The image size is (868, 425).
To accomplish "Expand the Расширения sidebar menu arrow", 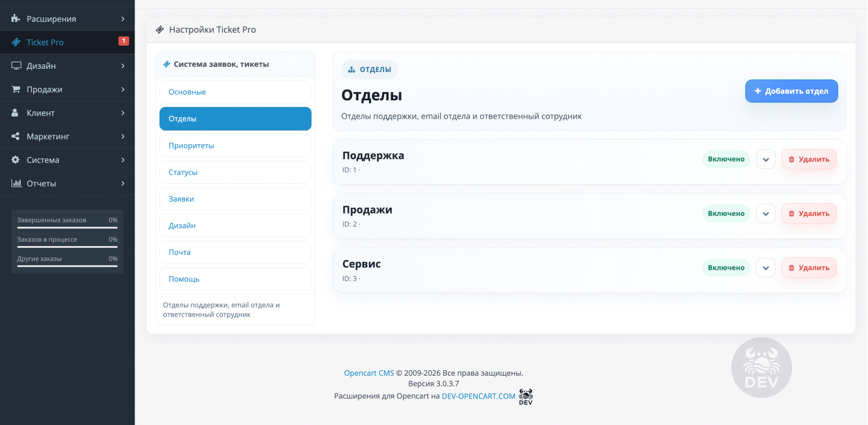I will (x=123, y=19).
